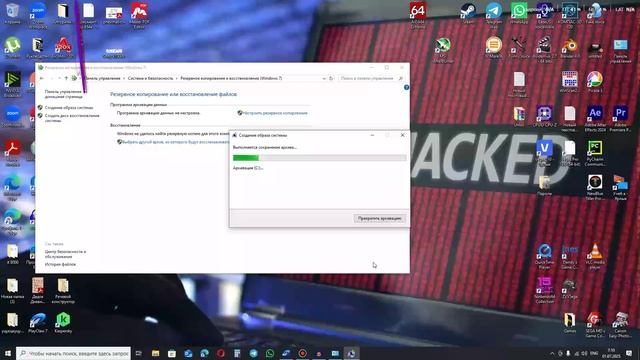This screenshot has height=360, width=640.
Task: Open the PlayClaw 7 desktop shortcut
Action: pos(38,322)
